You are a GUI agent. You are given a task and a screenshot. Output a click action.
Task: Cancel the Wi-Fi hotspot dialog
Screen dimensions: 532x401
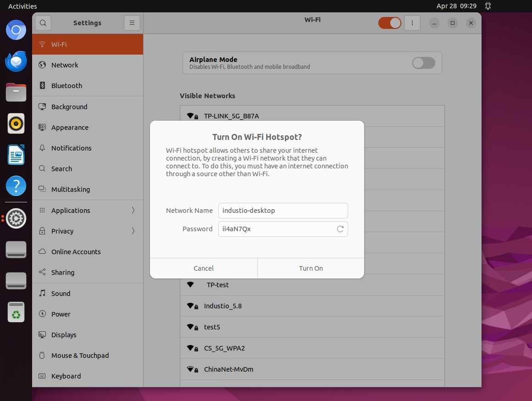tap(204, 268)
